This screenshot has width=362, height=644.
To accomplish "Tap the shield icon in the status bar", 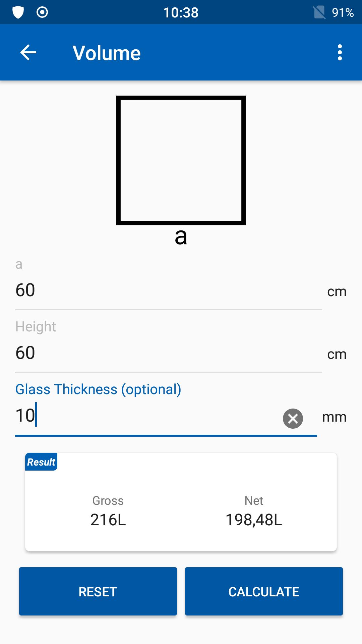I will 18,12.
